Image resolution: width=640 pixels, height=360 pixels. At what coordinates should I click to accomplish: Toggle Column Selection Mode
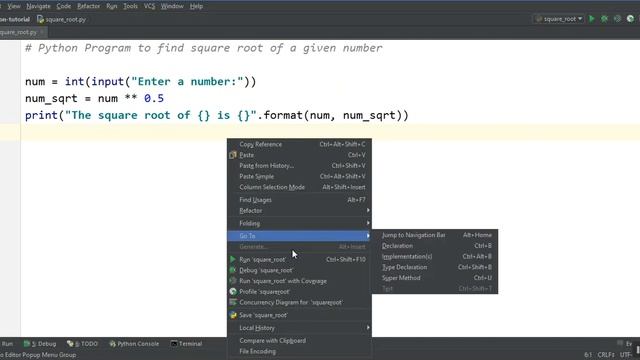pyautogui.click(x=299, y=187)
